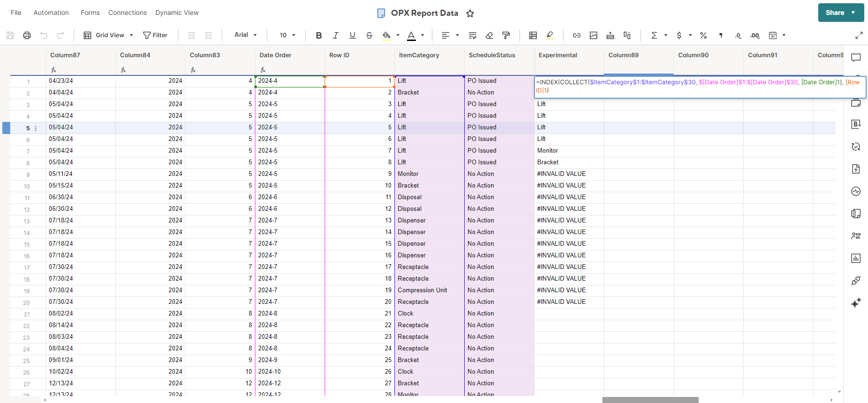Open the Conversations panel icon
The width and height of the screenshot is (868, 403).
(856, 58)
